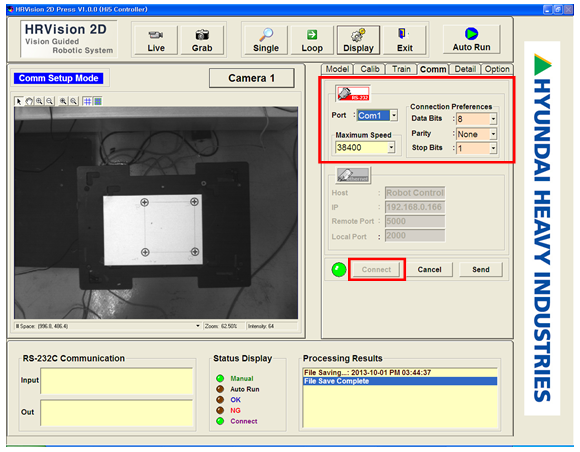Click the Camera 1 button
The width and height of the screenshot is (580, 452).
click(x=252, y=78)
